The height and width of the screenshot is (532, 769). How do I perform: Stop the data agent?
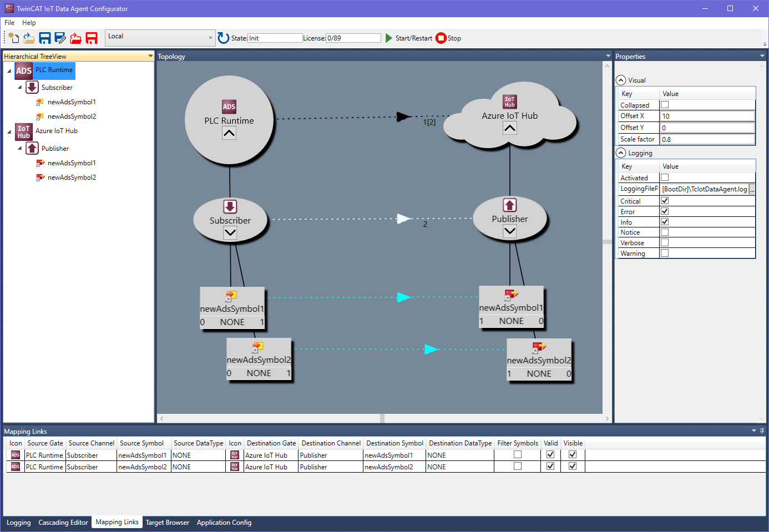(x=448, y=38)
